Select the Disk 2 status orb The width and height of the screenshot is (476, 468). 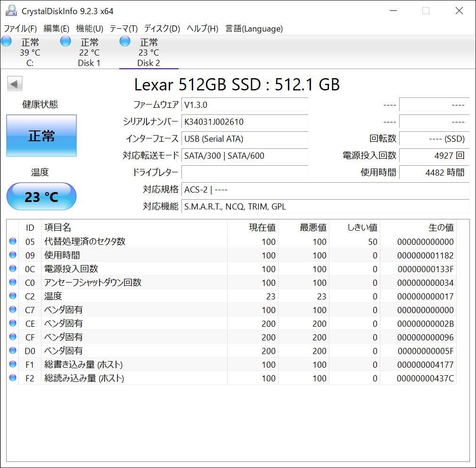tap(125, 41)
